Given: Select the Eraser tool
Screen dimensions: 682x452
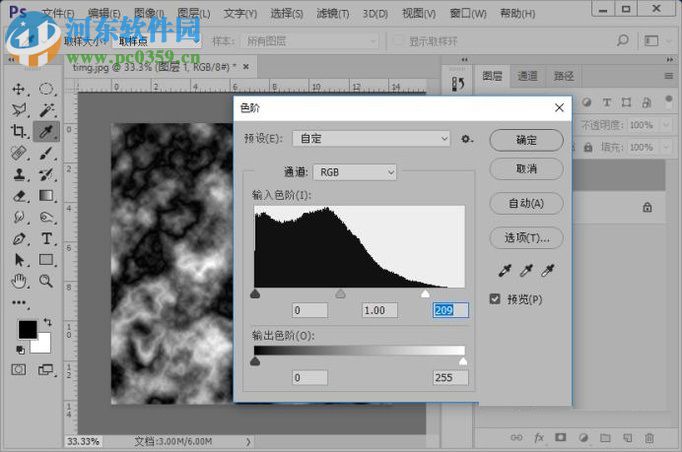Looking at the screenshot, I should (x=19, y=196).
